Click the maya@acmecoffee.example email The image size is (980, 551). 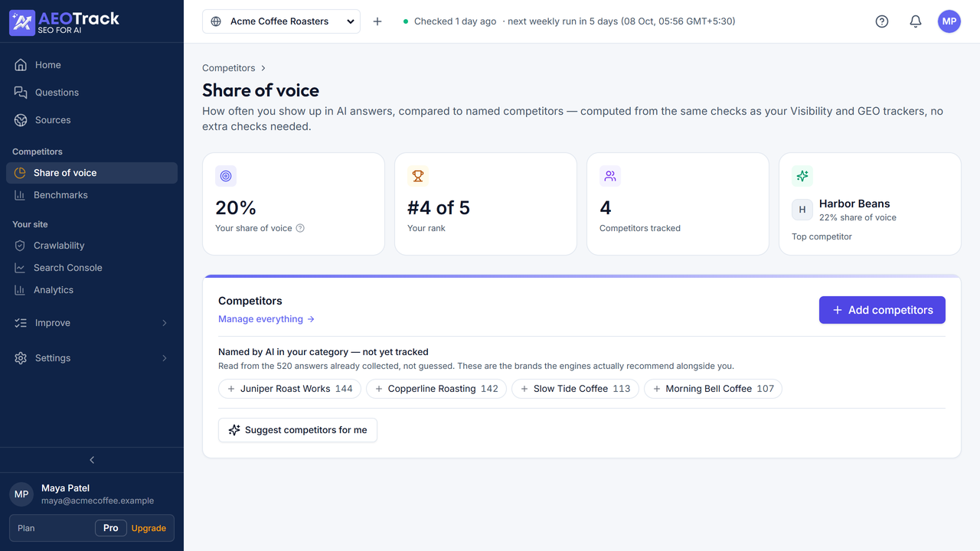pos(97,500)
